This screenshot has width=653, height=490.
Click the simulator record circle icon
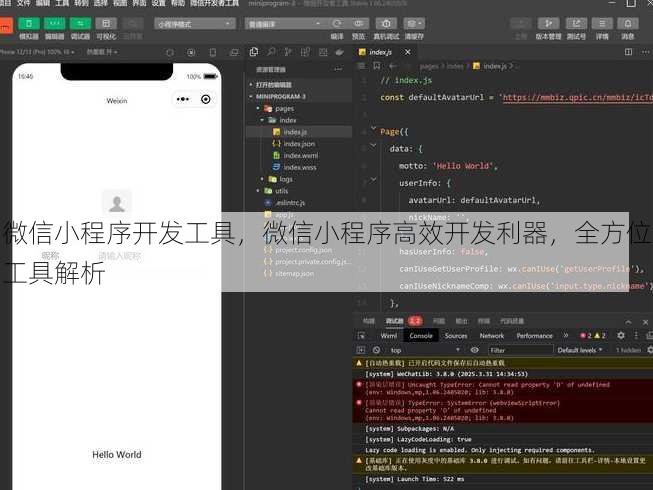191,52
